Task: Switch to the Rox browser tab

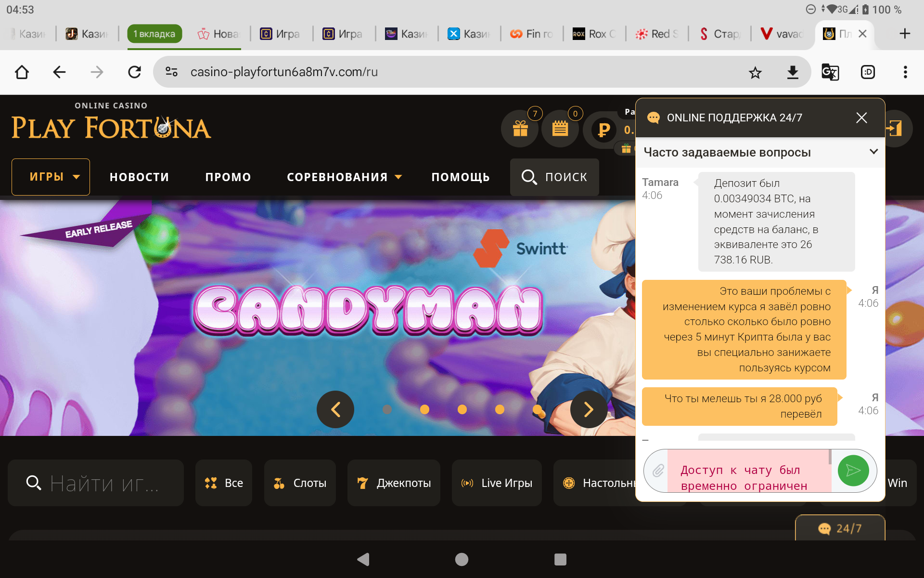Action: point(594,34)
